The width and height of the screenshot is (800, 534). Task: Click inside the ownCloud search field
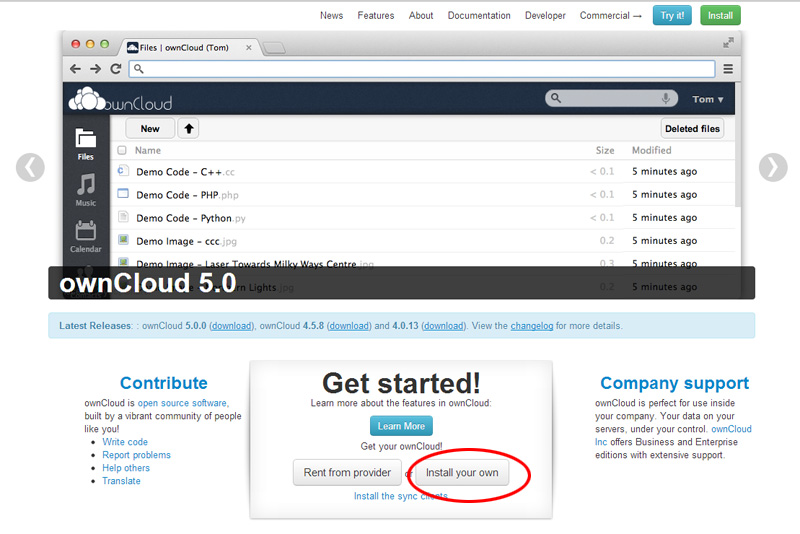pyautogui.click(x=611, y=98)
